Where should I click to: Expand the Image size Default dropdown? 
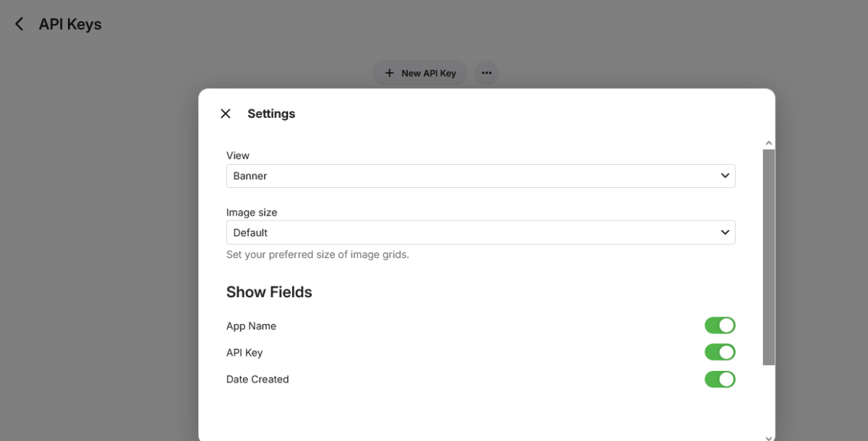click(x=480, y=233)
